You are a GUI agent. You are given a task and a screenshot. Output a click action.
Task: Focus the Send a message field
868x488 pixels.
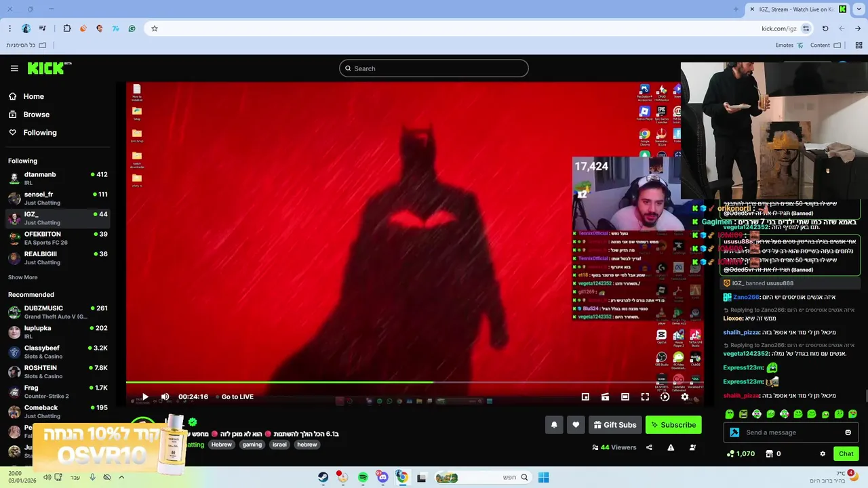click(x=790, y=432)
